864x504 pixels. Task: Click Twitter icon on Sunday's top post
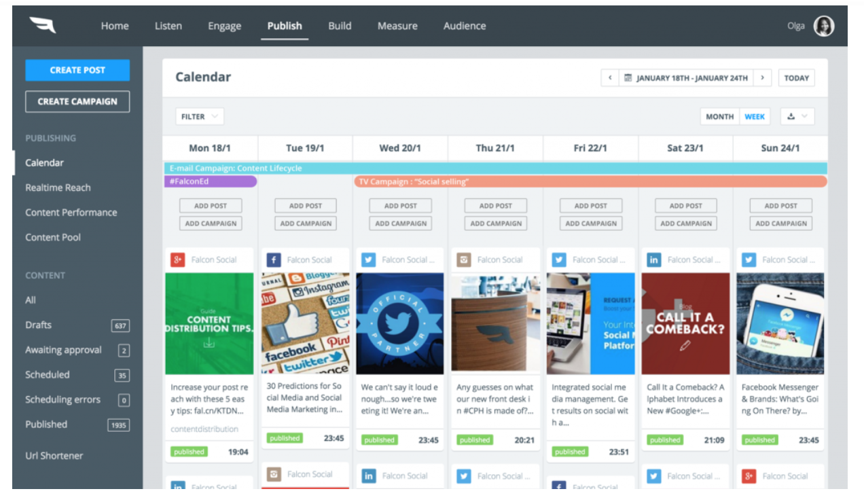pos(749,259)
